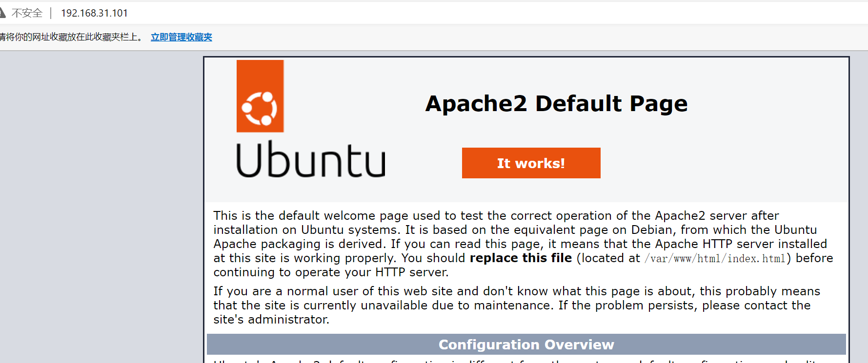The image size is (868, 363).
Task: Click the "site's administrator." text
Action: click(271, 319)
